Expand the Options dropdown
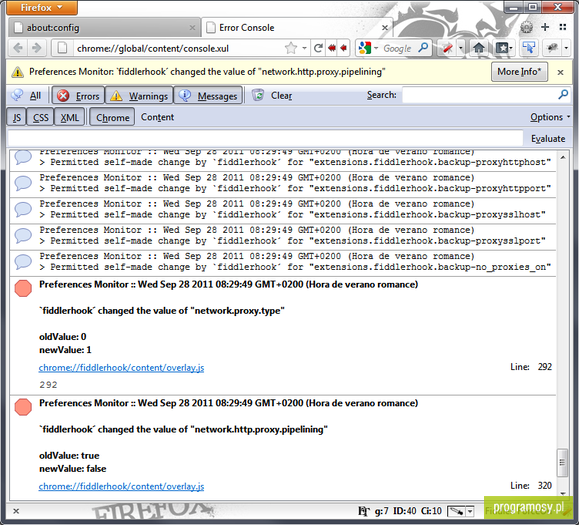Screen dimensions: 579x525 click(x=550, y=117)
